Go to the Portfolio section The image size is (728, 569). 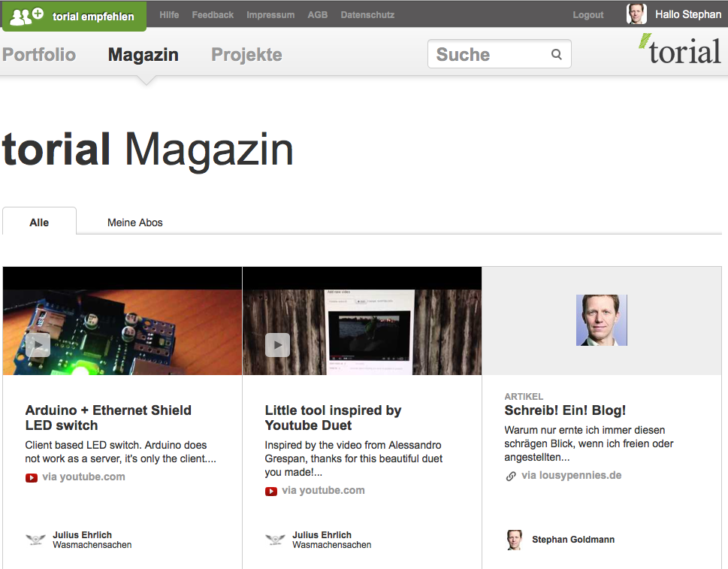pyautogui.click(x=39, y=54)
